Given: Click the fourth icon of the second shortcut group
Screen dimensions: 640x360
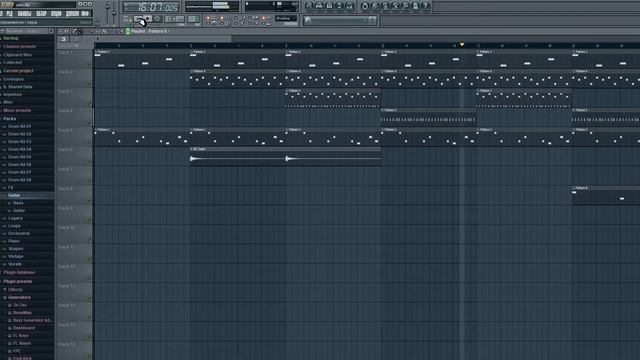Looking at the screenshot, I should click(396, 6).
